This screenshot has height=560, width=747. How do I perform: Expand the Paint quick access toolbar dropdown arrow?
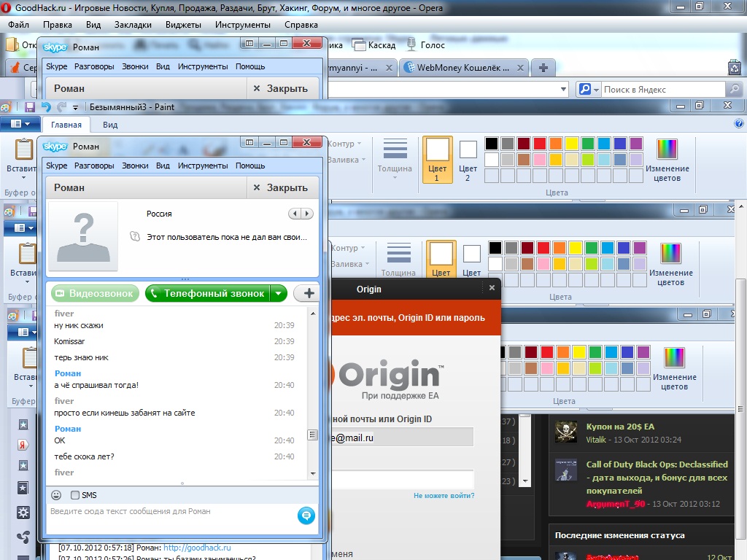[75, 108]
